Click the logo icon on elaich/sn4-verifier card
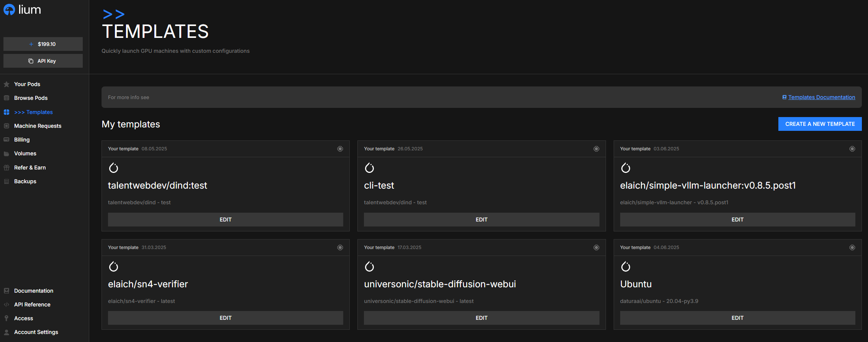The width and height of the screenshot is (868, 342). (114, 267)
